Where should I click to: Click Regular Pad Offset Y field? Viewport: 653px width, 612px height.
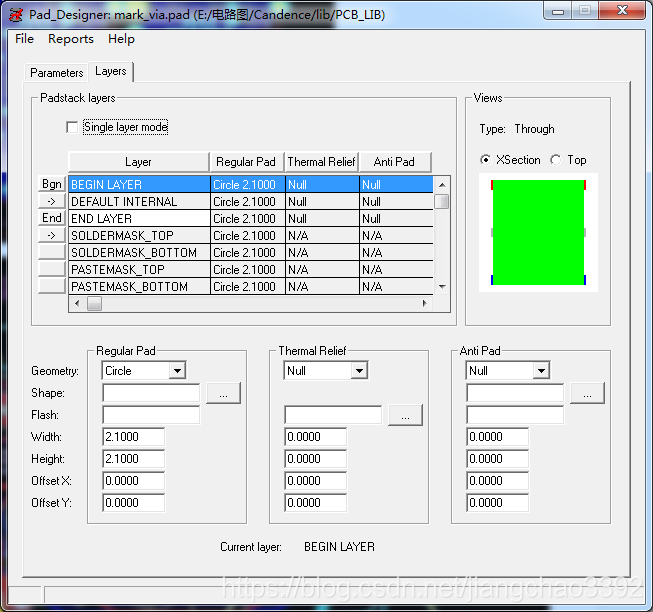(x=133, y=503)
